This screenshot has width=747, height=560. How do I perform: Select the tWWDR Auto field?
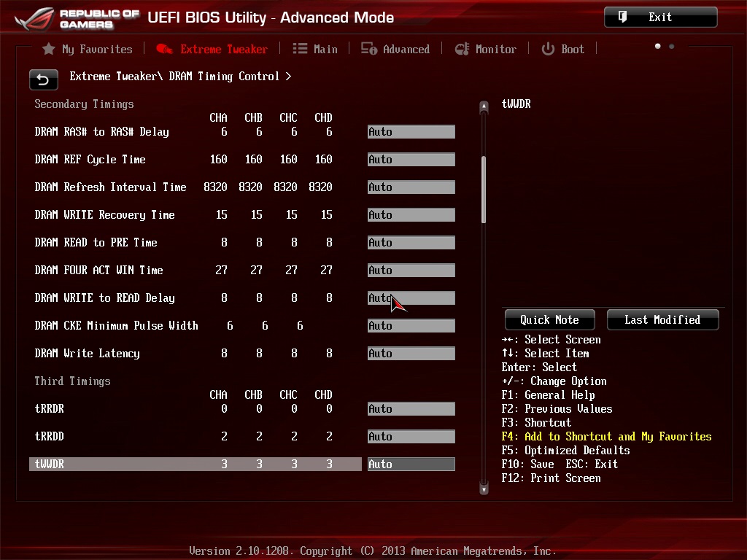411,464
